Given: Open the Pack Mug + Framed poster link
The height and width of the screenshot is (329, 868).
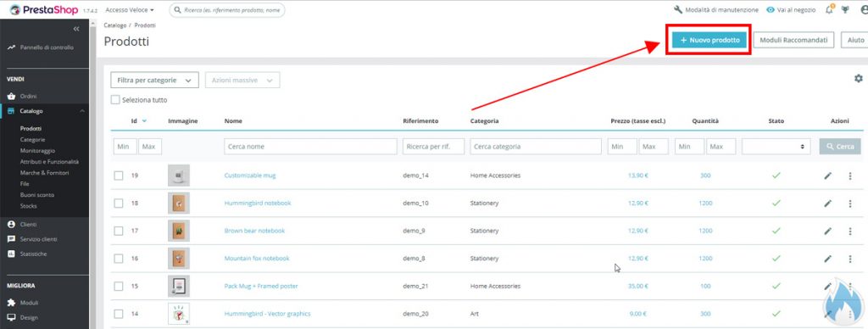Looking at the screenshot, I should click(261, 287).
